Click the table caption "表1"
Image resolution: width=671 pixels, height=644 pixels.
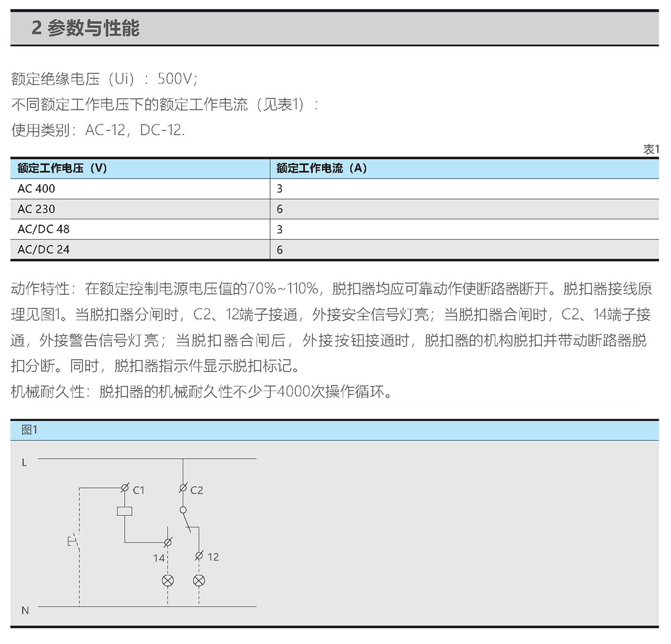651,149
